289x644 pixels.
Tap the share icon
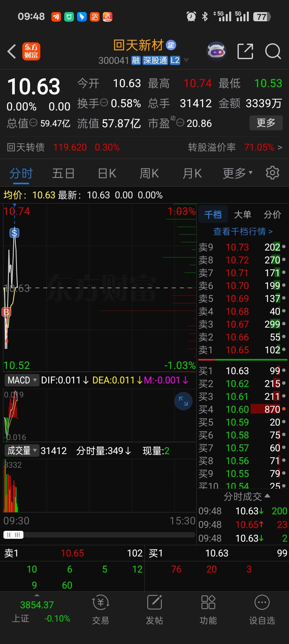[x=245, y=51]
